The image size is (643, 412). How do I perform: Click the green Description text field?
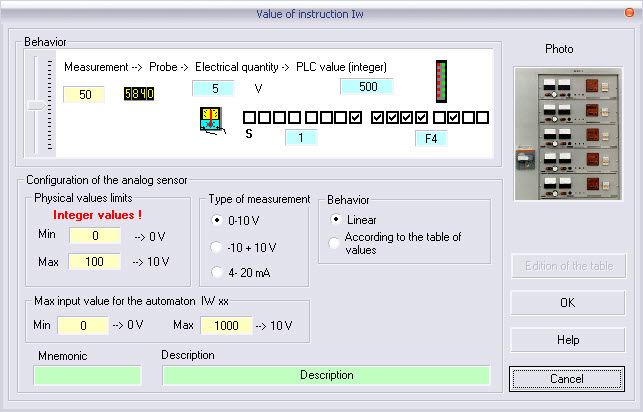pyautogui.click(x=326, y=375)
